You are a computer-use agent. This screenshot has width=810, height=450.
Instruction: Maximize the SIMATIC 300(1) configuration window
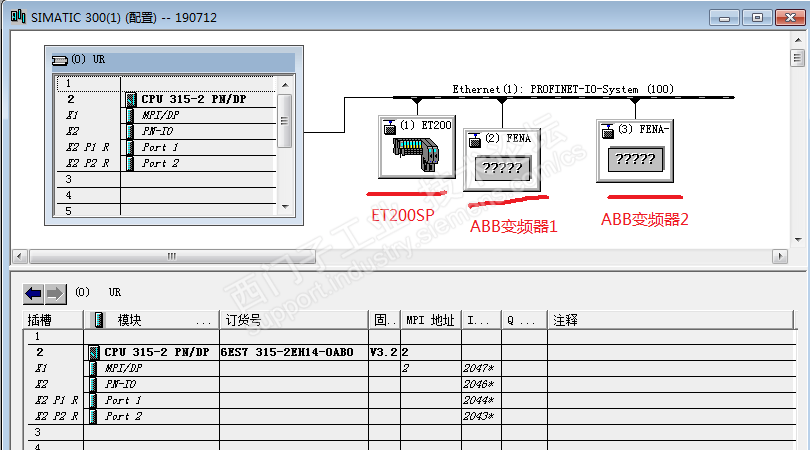(x=757, y=18)
